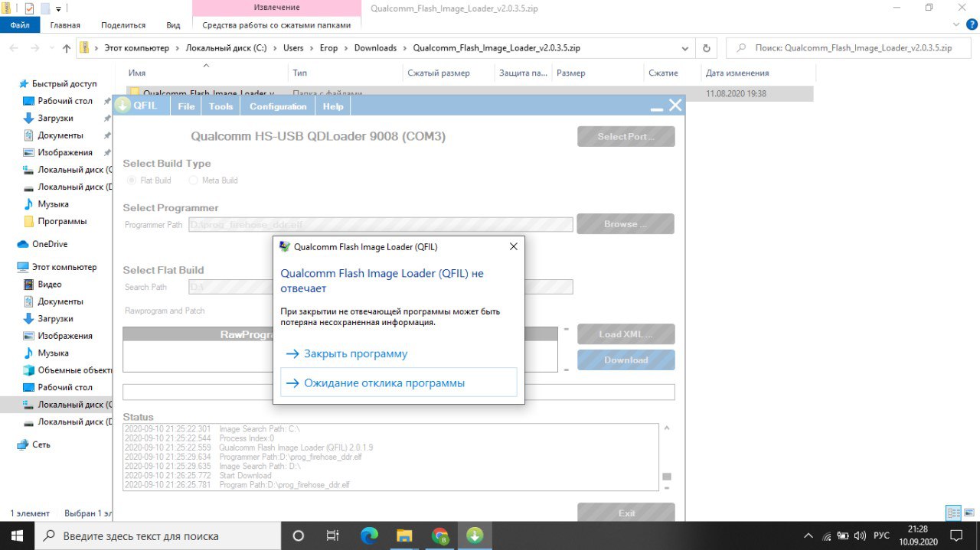This screenshot has width=980, height=550.
Task: Open OneDrive in the sidebar
Action: coord(50,244)
